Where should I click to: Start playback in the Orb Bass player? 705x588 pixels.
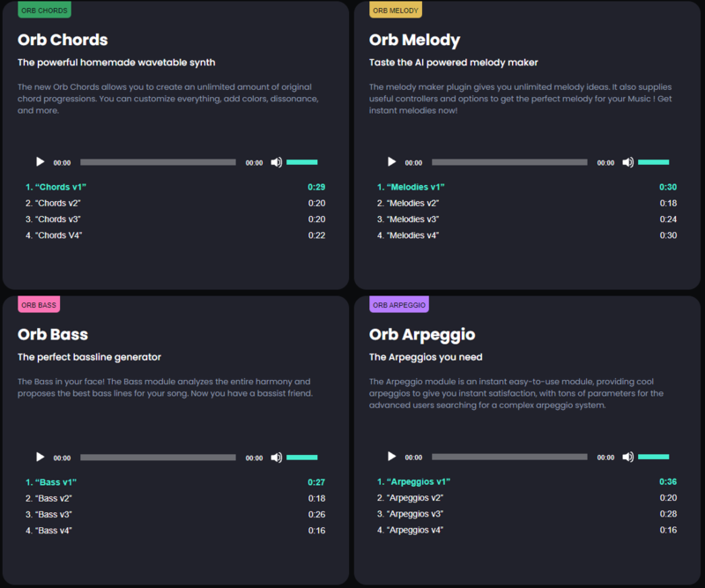coord(40,458)
